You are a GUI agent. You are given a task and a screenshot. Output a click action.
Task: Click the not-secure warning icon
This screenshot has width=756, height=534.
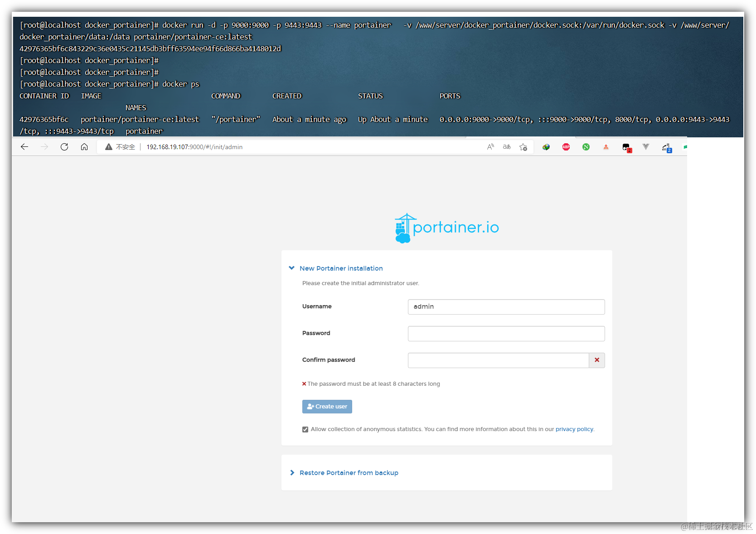(x=109, y=147)
